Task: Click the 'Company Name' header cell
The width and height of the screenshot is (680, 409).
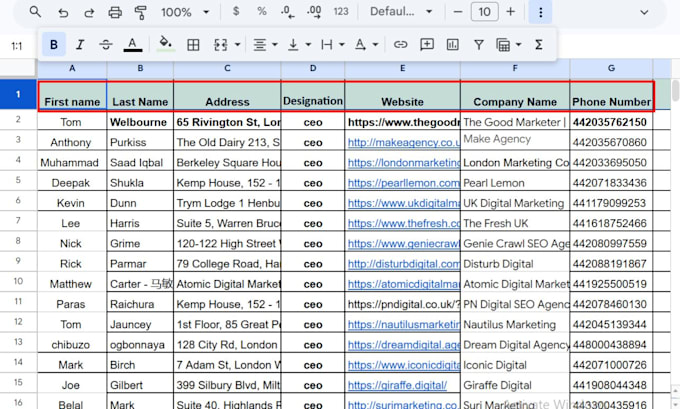Action: click(x=515, y=95)
